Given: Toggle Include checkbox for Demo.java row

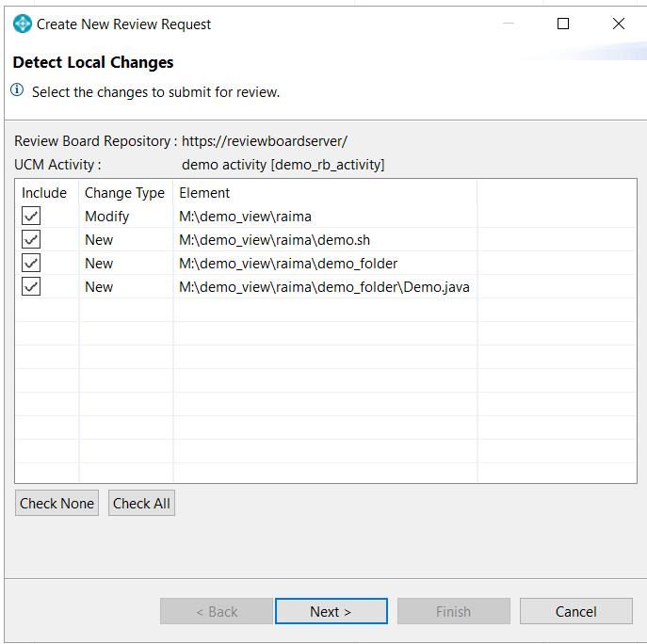Looking at the screenshot, I should (x=31, y=286).
